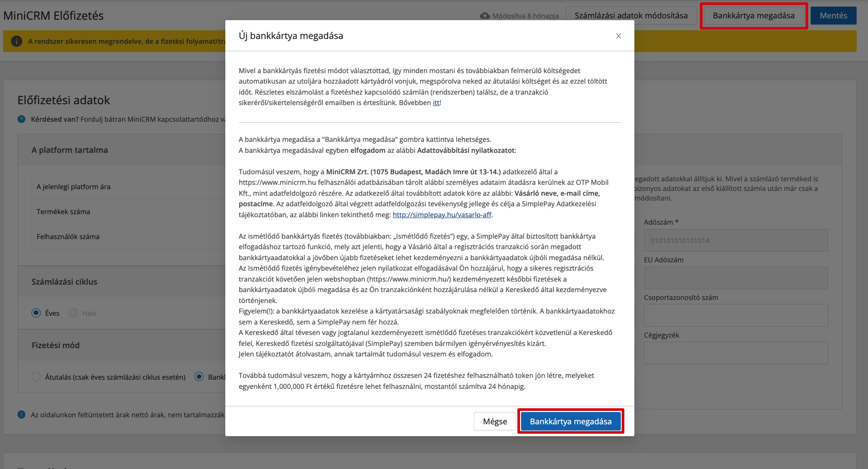Image resolution: width=868 pixels, height=469 pixels.
Task: Click the cloud icon beside Módosítva
Action: [x=485, y=16]
